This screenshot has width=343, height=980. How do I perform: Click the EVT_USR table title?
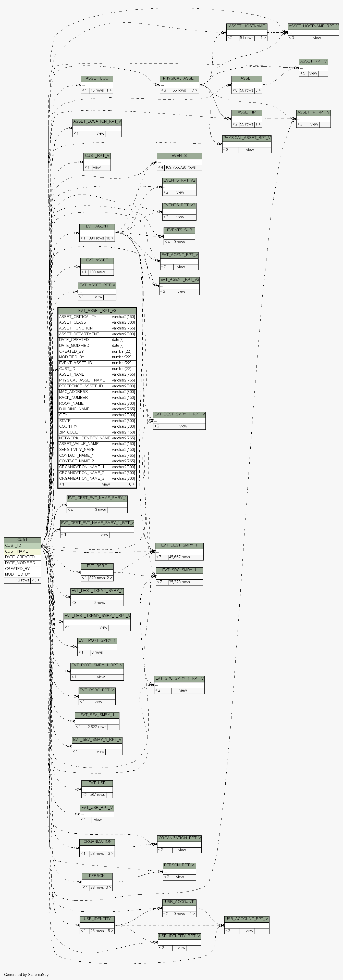pos(97,783)
